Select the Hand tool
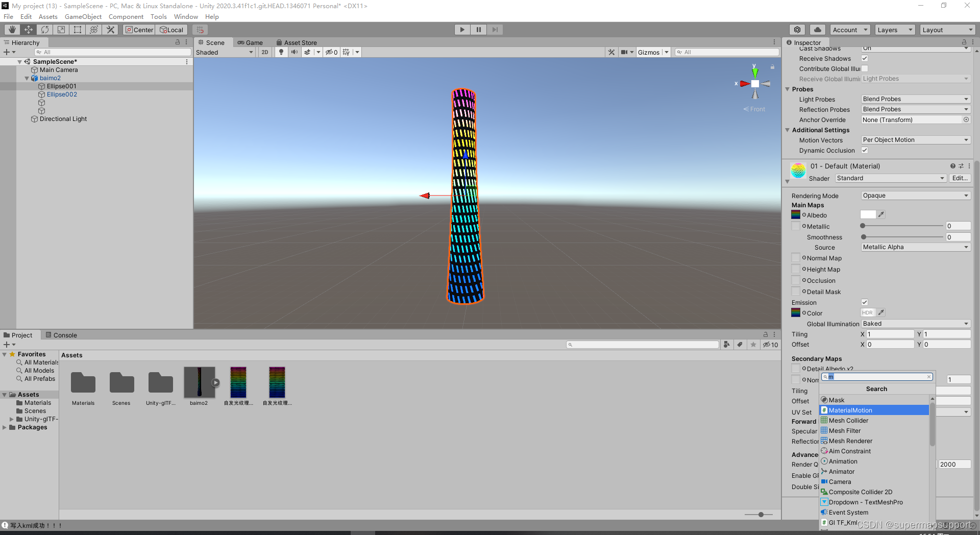This screenshot has height=535, width=980. [12, 30]
